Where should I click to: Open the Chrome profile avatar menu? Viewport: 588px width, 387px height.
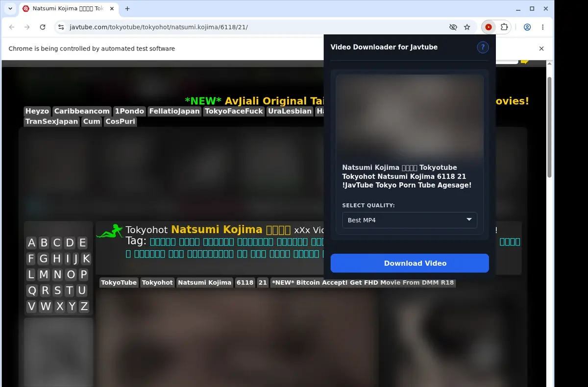(527, 27)
